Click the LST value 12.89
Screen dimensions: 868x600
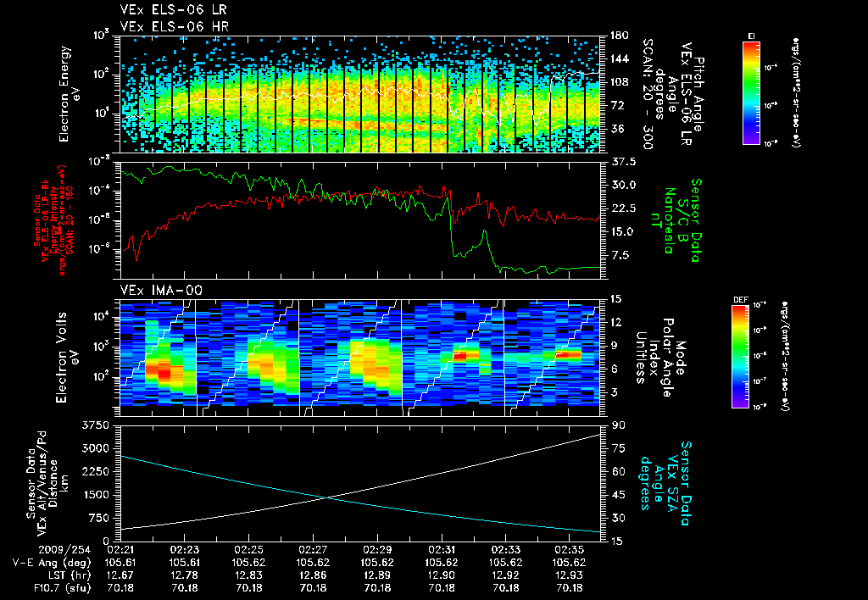377,575
